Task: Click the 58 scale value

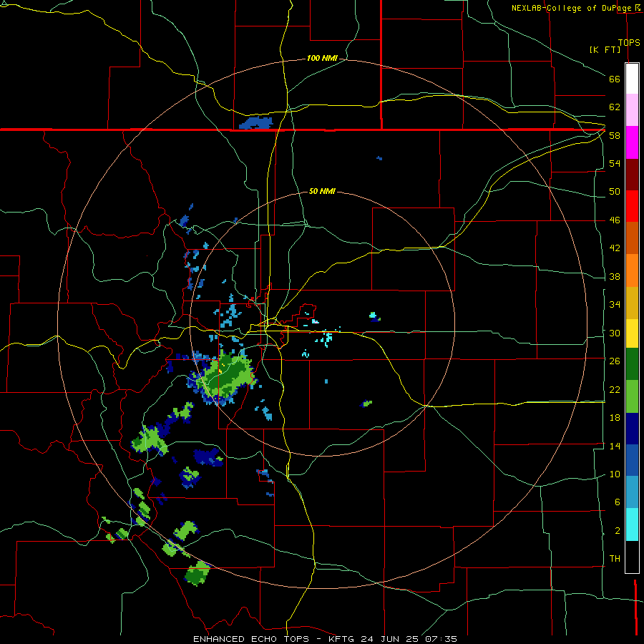Action: [x=615, y=135]
